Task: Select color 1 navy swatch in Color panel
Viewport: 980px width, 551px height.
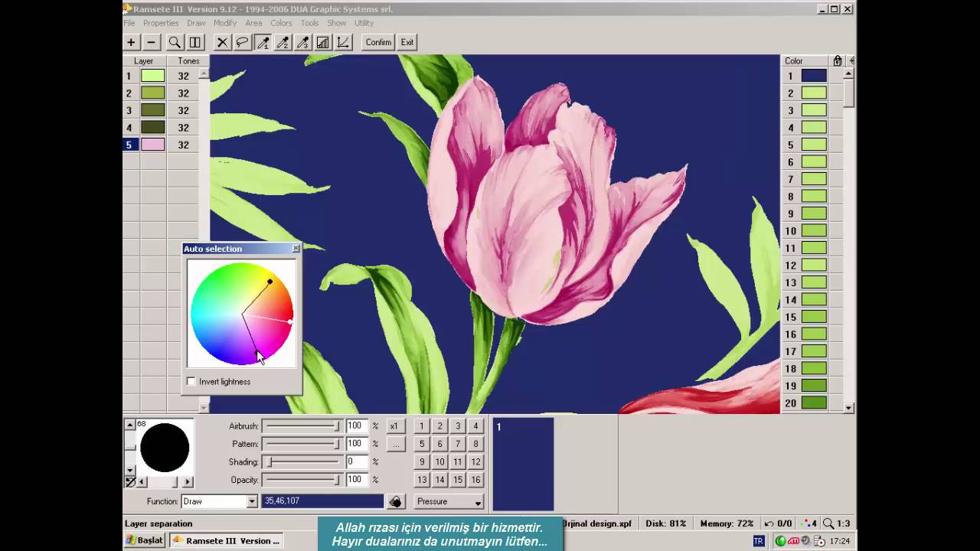Action: click(814, 76)
